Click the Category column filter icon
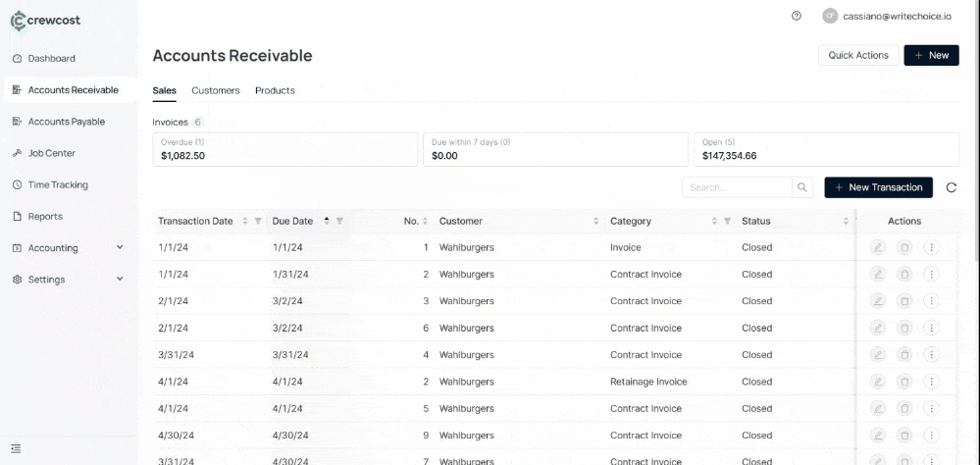 click(x=727, y=221)
